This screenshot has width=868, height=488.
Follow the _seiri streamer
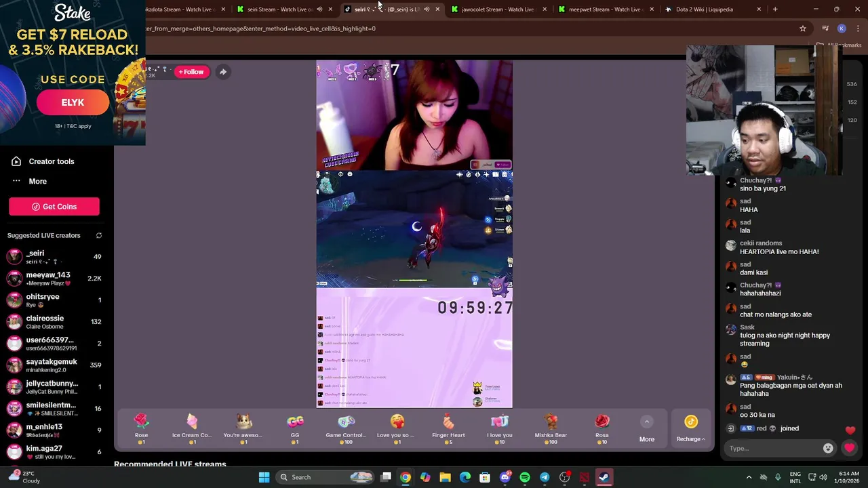(x=191, y=72)
